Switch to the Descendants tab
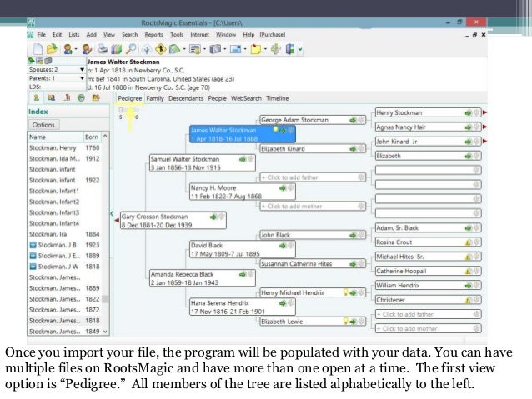Image resolution: width=532 pixels, height=399 pixels. 187,98
